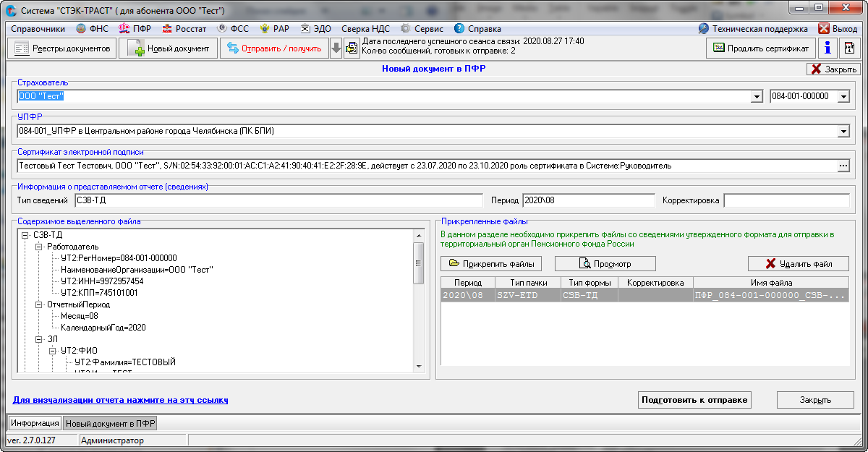The image size is (868, 452).
Task: Click the Имя файла column header
Action: coord(771,283)
